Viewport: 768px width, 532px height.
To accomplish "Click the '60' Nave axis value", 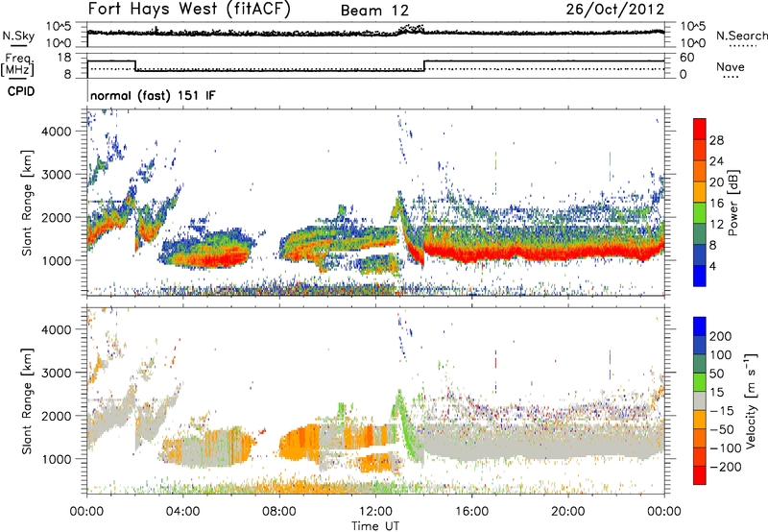I will [687, 58].
